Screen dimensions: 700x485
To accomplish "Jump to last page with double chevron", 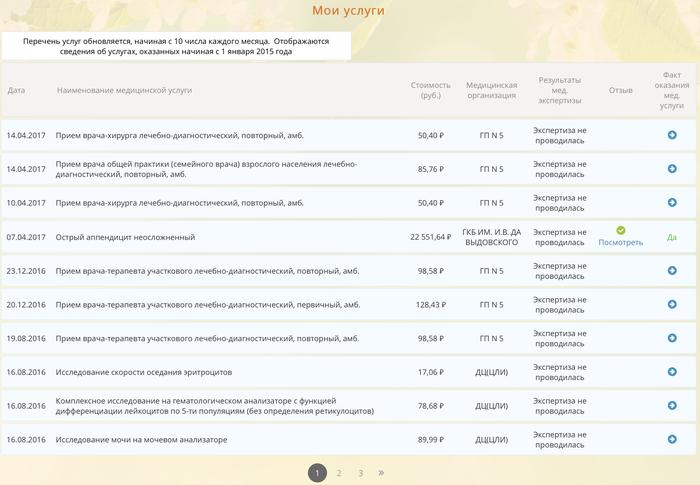I will pos(381,473).
